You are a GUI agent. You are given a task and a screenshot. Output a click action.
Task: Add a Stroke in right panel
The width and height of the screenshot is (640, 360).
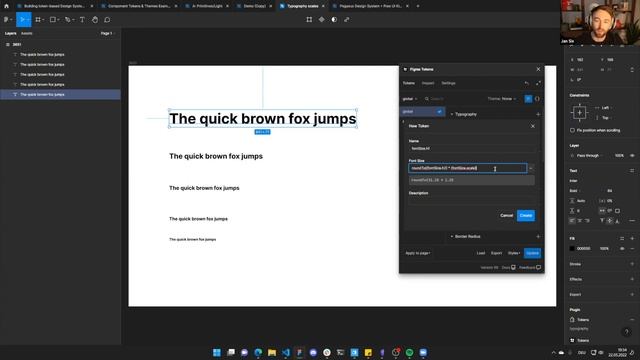point(632,264)
